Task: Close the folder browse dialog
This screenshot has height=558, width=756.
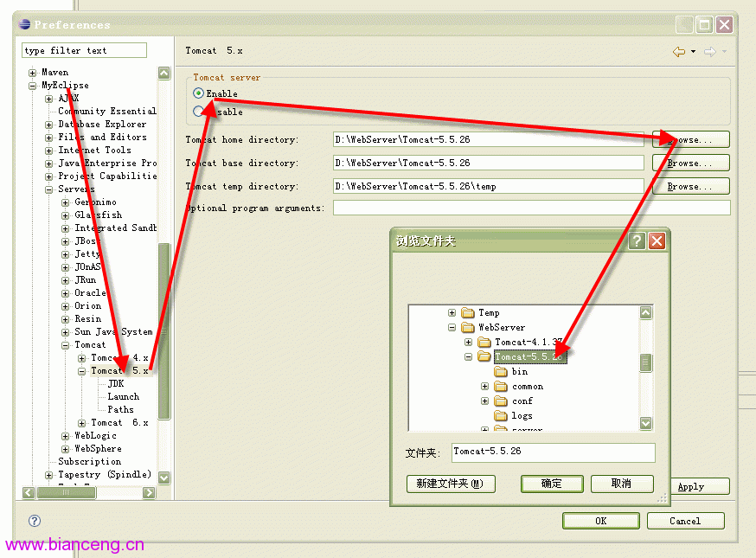Action: [657, 241]
